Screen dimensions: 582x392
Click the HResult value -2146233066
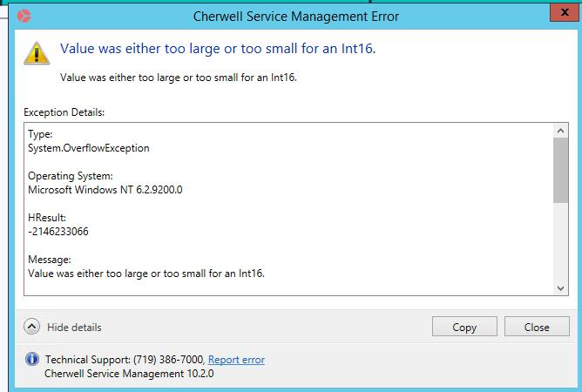58,232
